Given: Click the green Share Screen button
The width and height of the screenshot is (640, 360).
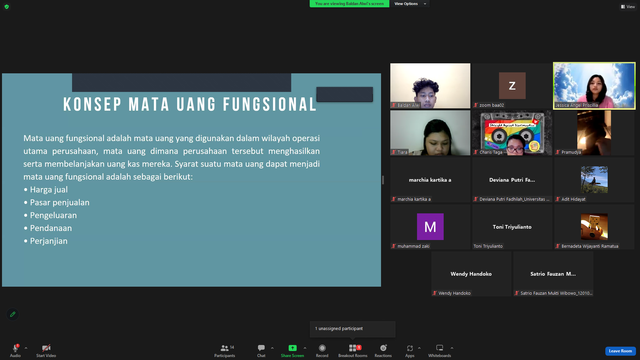Looking at the screenshot, I should [292, 350].
